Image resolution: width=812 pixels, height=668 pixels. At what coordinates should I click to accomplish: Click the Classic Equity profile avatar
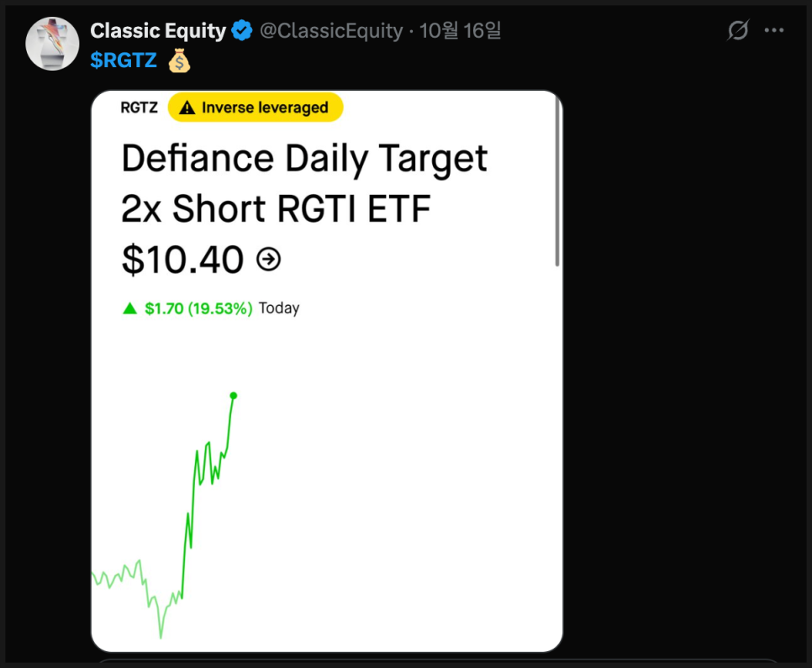click(52, 44)
